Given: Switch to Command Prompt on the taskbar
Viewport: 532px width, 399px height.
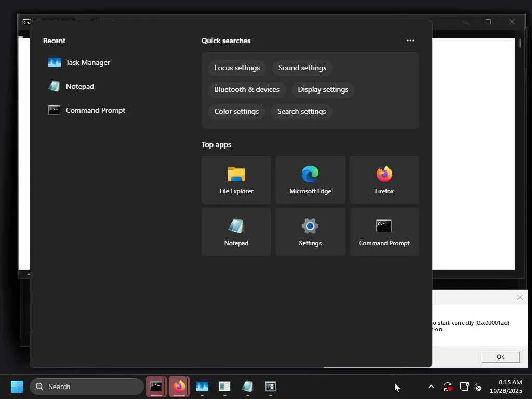Looking at the screenshot, I should [156, 387].
